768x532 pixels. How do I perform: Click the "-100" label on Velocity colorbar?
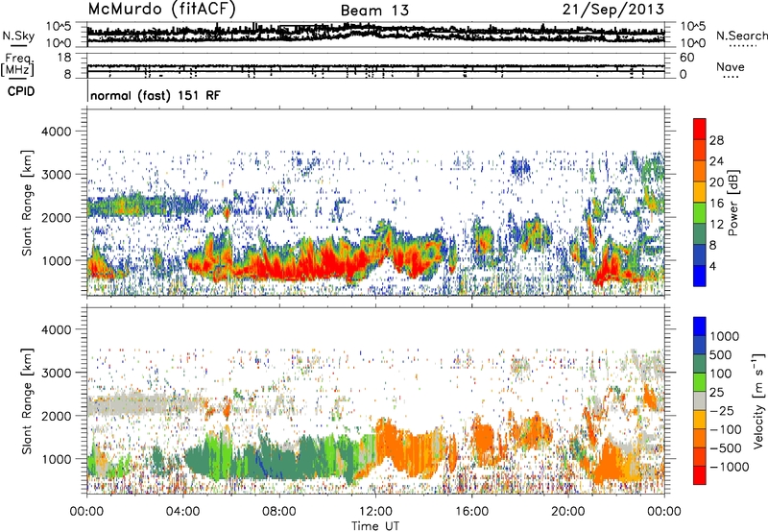[x=725, y=429]
